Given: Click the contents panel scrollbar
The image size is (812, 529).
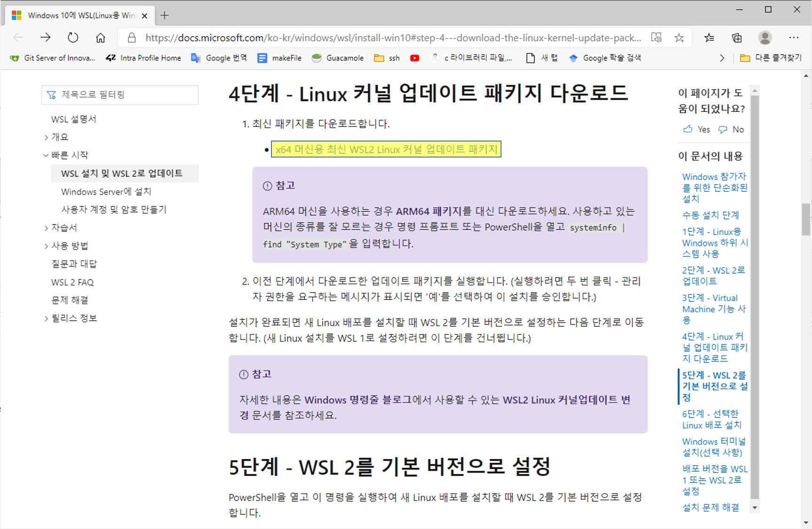Looking at the screenshot, I should coord(755,297).
